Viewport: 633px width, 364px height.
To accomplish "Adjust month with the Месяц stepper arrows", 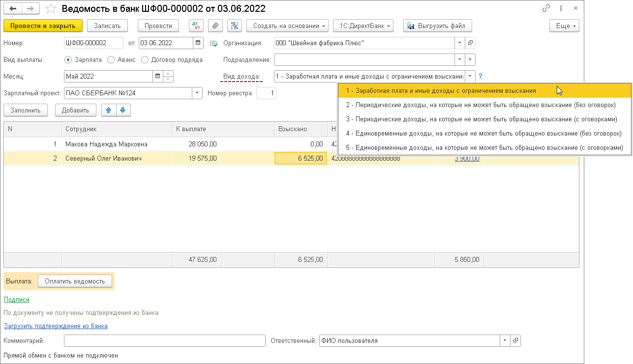I will point(168,76).
